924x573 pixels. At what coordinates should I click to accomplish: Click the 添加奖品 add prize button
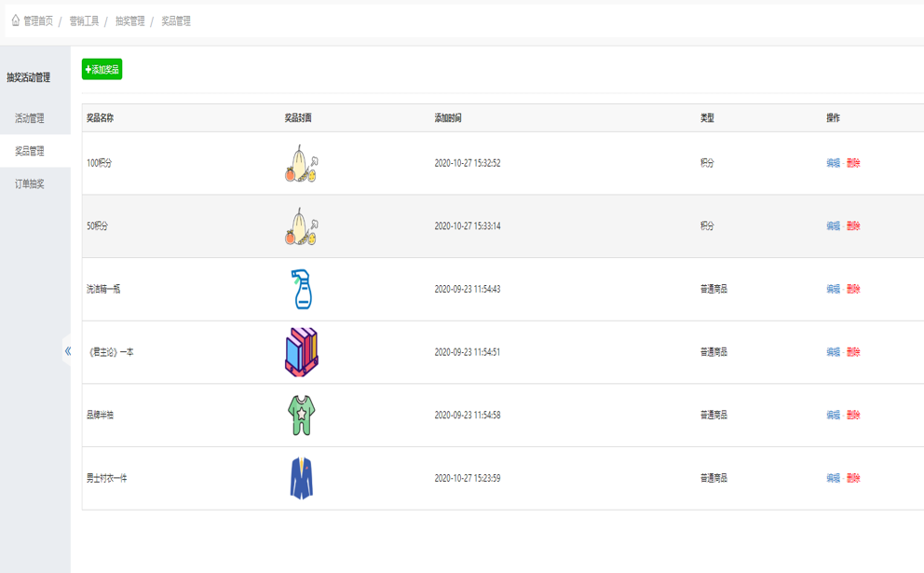(102, 70)
